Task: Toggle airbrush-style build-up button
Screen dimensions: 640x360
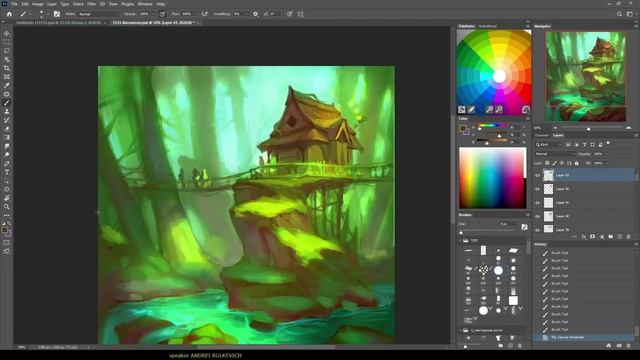Action: [x=204, y=14]
